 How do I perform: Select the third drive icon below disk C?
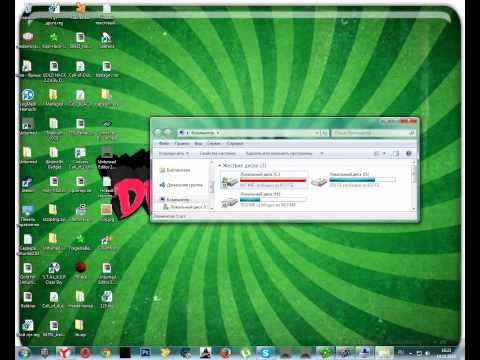pyautogui.click(x=229, y=201)
